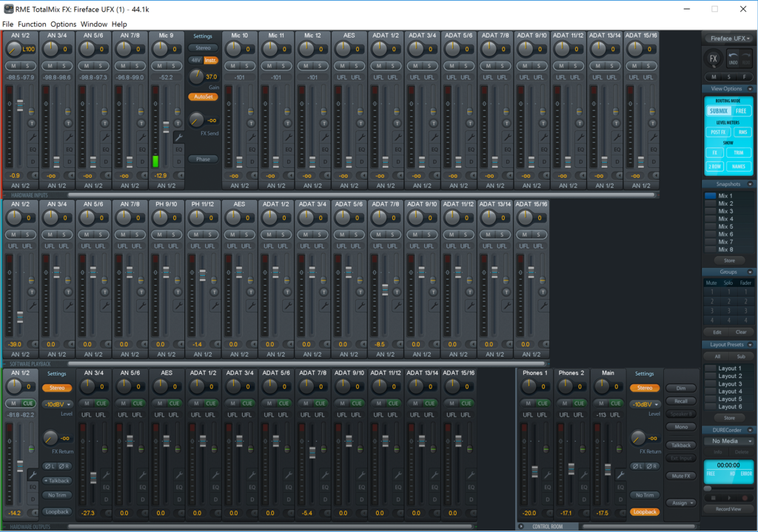Click the Gain knob in Mic 9 settings
Screen dimensions: 758x532
tap(195, 76)
